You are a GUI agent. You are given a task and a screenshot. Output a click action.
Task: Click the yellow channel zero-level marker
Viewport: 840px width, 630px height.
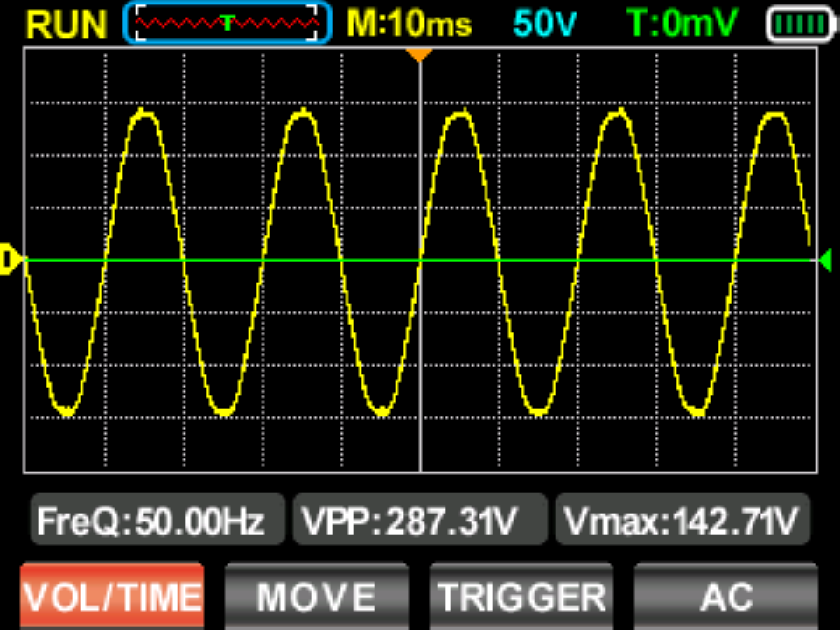[x=10, y=260]
